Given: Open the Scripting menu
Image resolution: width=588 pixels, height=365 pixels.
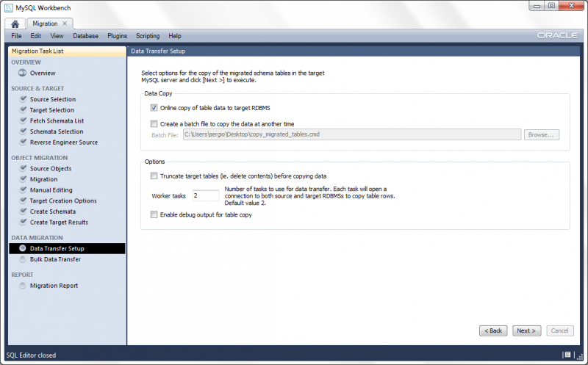Looking at the screenshot, I should (x=148, y=36).
